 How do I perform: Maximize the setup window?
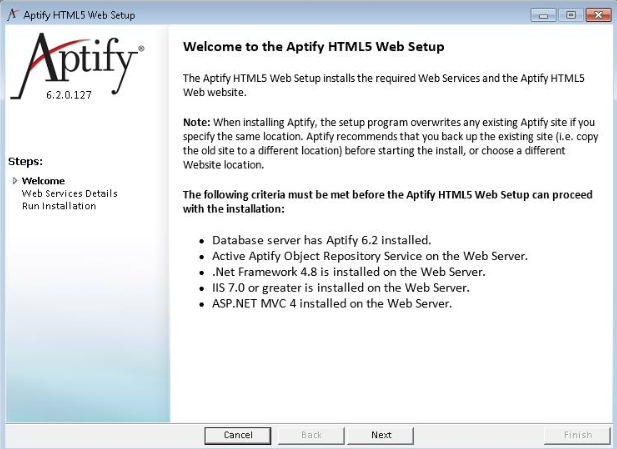point(571,15)
